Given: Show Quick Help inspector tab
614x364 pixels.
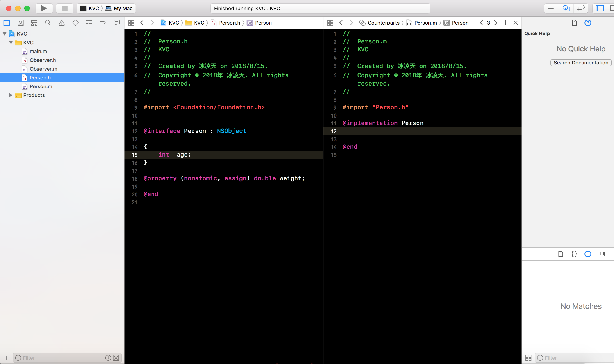Looking at the screenshot, I should pyautogui.click(x=588, y=23).
